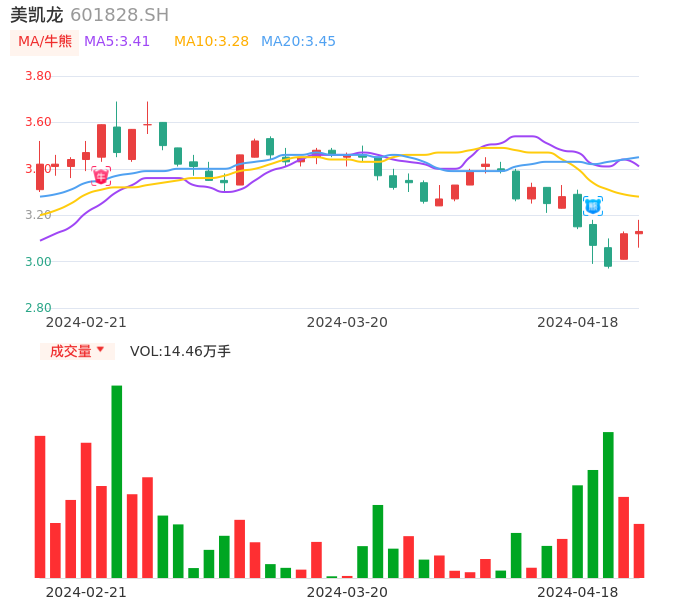Click the 601828.SH stock code

click(120, 15)
